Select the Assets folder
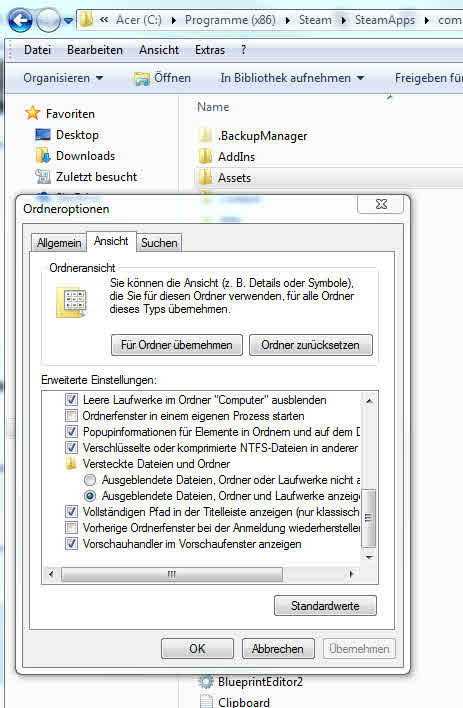463x708 pixels. click(330, 177)
